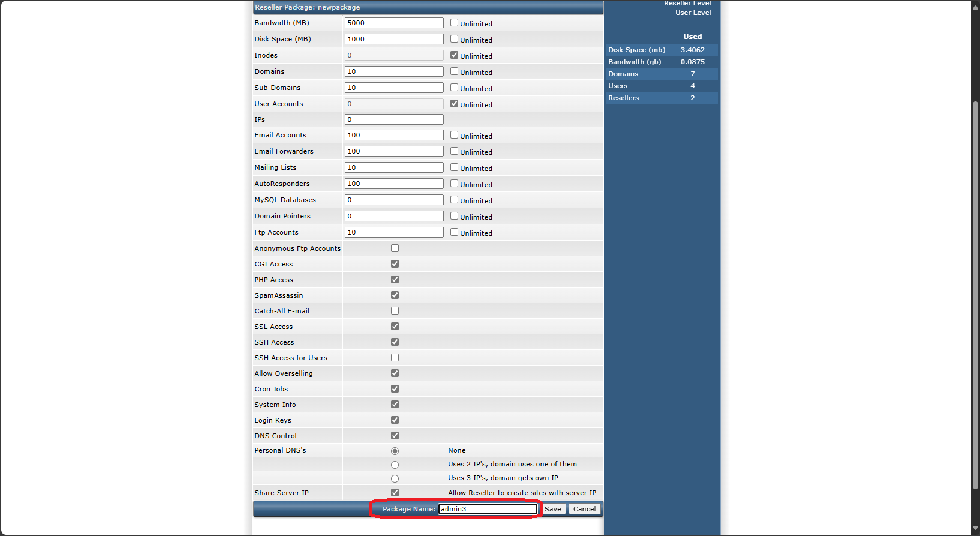This screenshot has height=536, width=980.
Task: Enable the Catch-All E-mail checkbox
Action: pos(395,311)
